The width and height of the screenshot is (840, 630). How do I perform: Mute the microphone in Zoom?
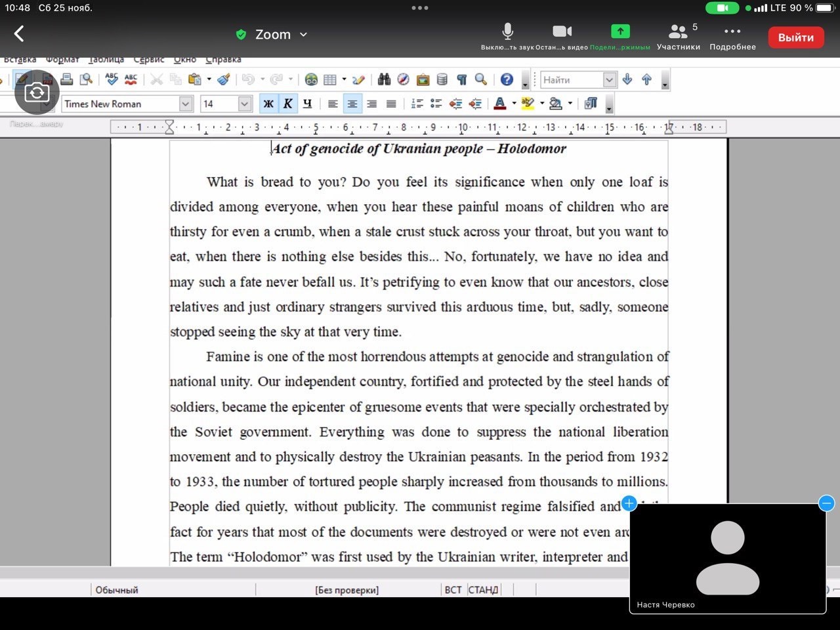[x=507, y=37]
